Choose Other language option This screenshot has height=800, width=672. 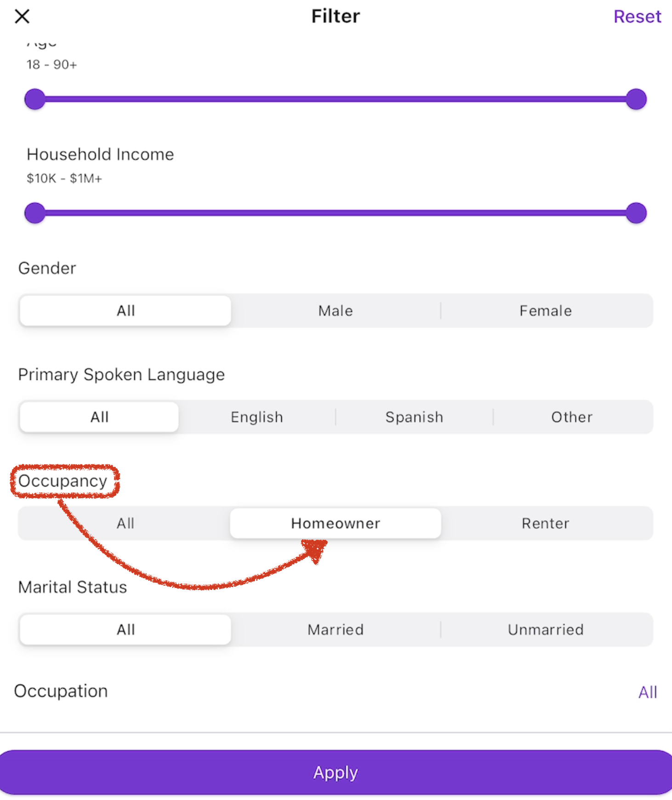[572, 417]
